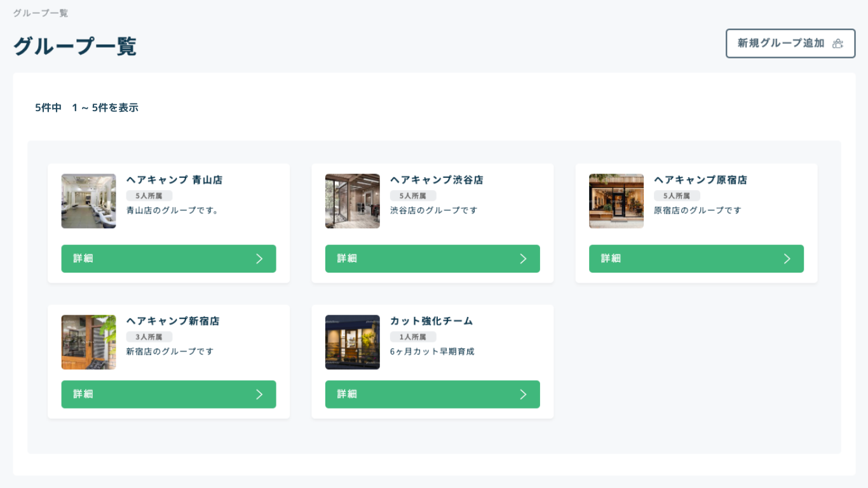This screenshot has width=868, height=488.
Task: Click the chevron arrow on カット強化チーム 詳細 button
Action: pyautogui.click(x=523, y=395)
